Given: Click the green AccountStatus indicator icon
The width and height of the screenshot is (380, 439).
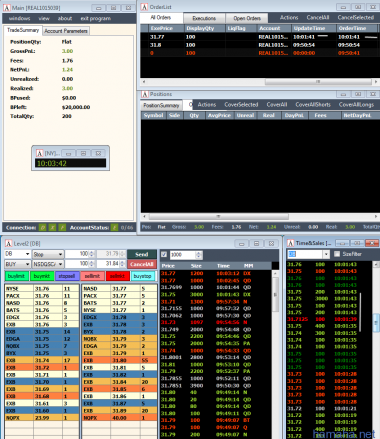Looking at the screenshot, I should (114, 228).
